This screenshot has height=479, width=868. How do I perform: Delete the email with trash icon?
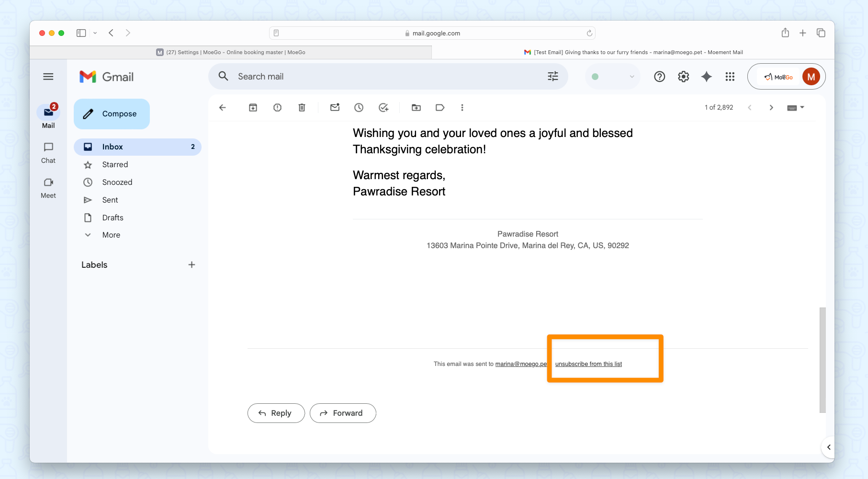[302, 108]
